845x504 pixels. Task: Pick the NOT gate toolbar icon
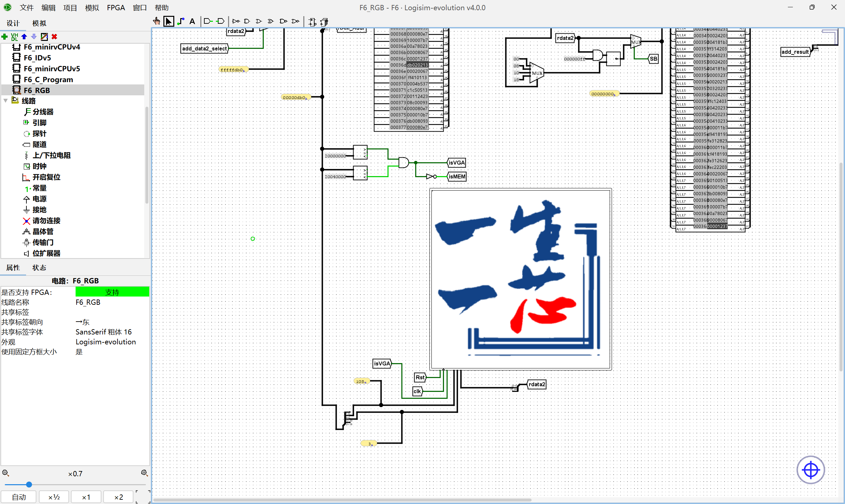[236, 21]
